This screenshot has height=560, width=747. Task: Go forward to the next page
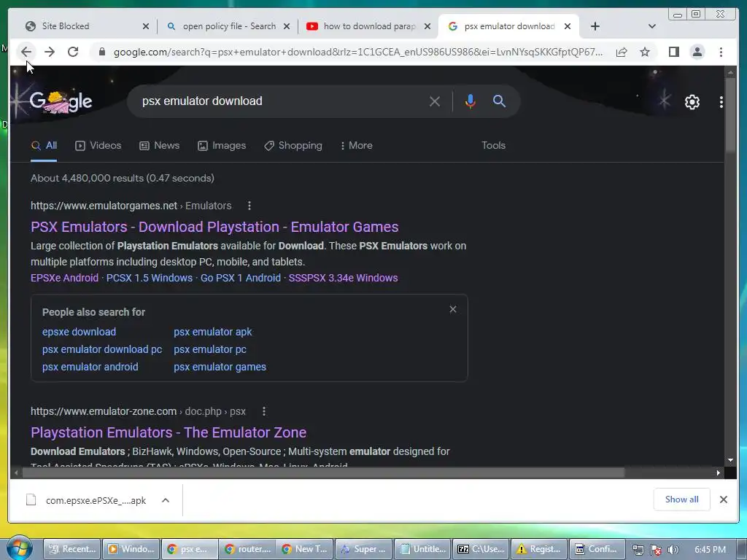(50, 52)
